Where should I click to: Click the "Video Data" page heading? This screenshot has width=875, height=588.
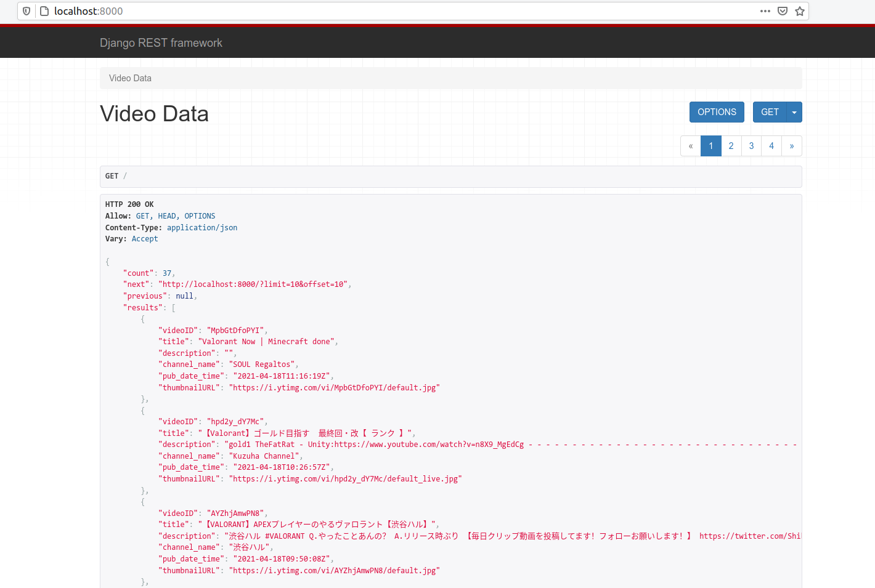click(154, 114)
